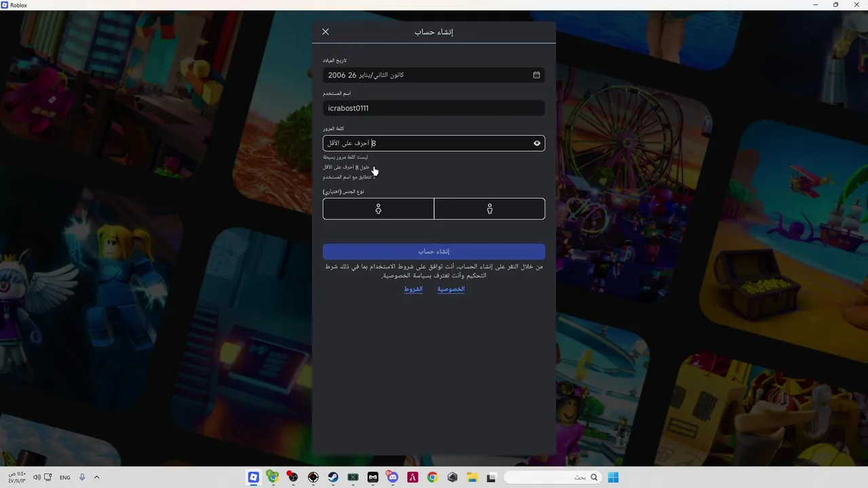Screen dimensions: 868x488
Task: Open the black M-logo taskbar app
Action: (x=372, y=477)
